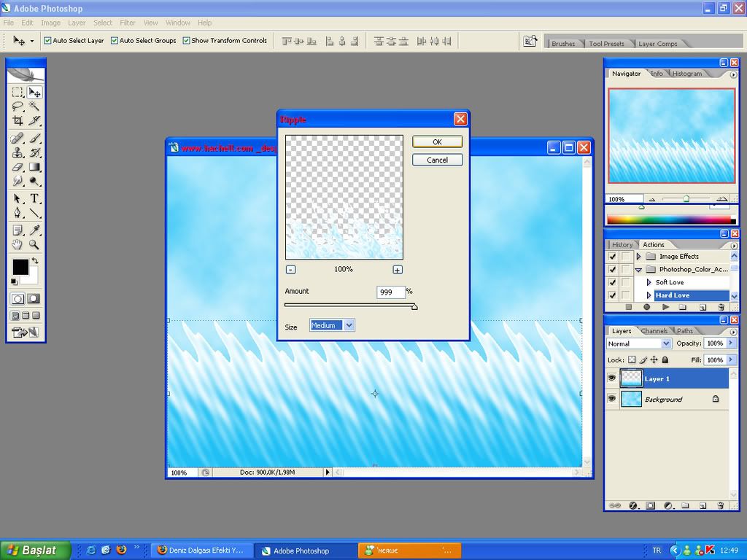The image size is (747, 560).
Task: Click the Navigator zoom slider
Action: 686,198
